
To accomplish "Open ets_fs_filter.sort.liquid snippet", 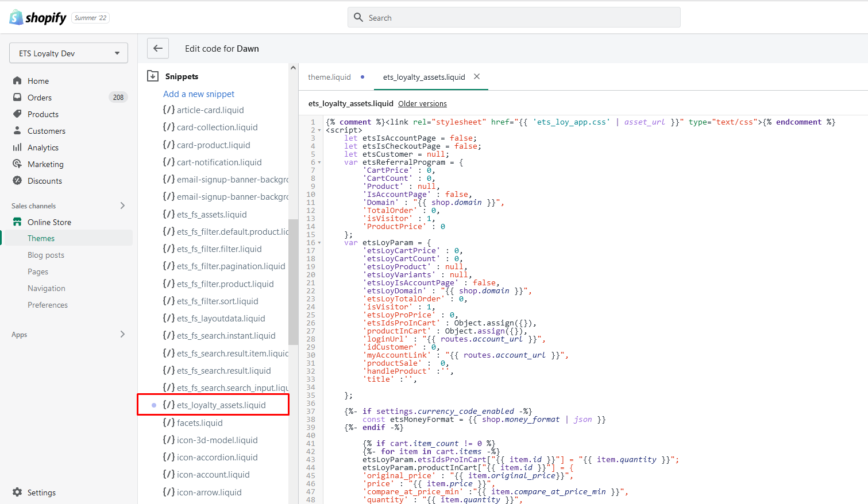I will tap(218, 301).
